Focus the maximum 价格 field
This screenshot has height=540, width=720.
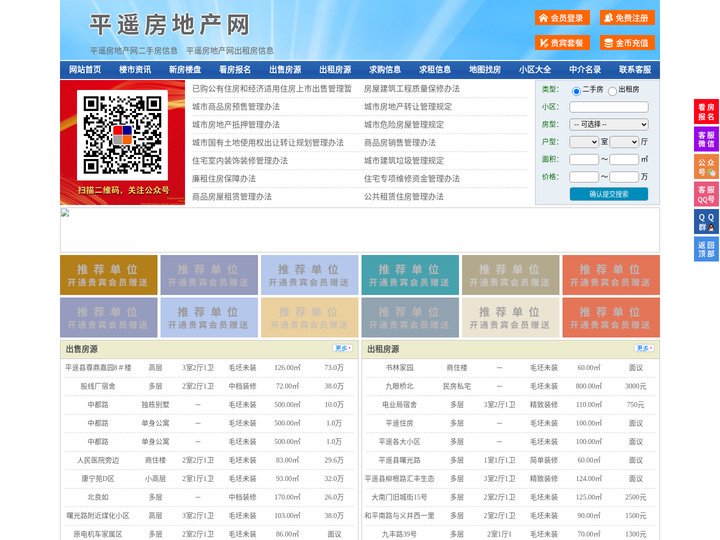coord(624,177)
